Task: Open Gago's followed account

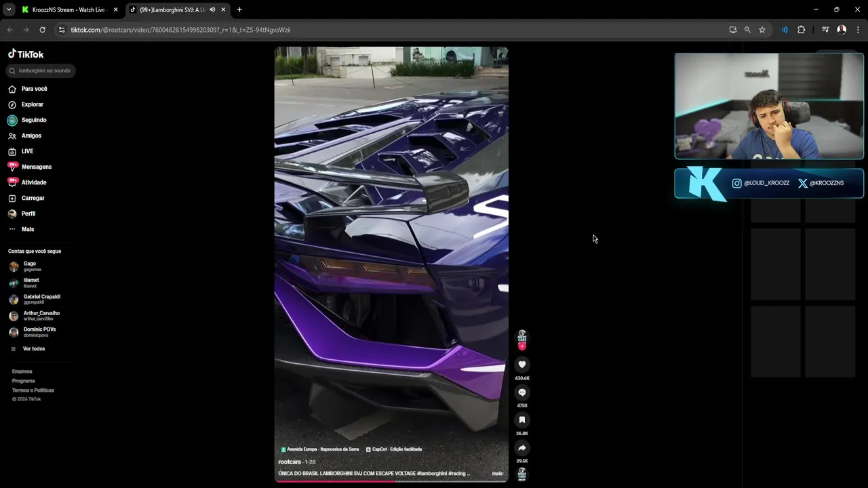Action: click(25, 266)
